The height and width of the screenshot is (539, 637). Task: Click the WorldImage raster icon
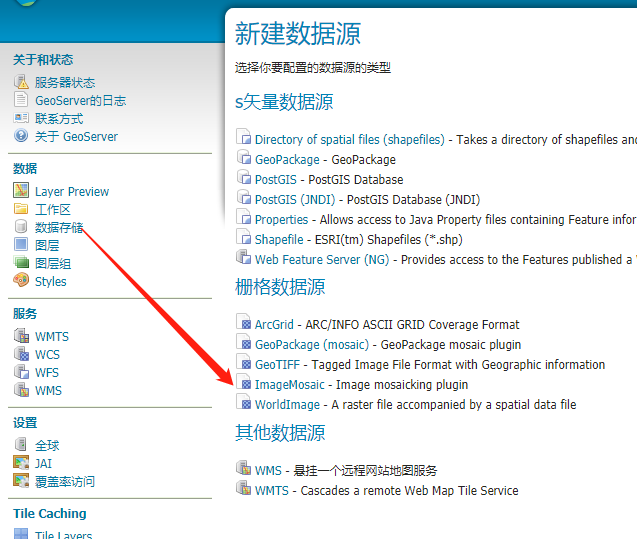244,403
